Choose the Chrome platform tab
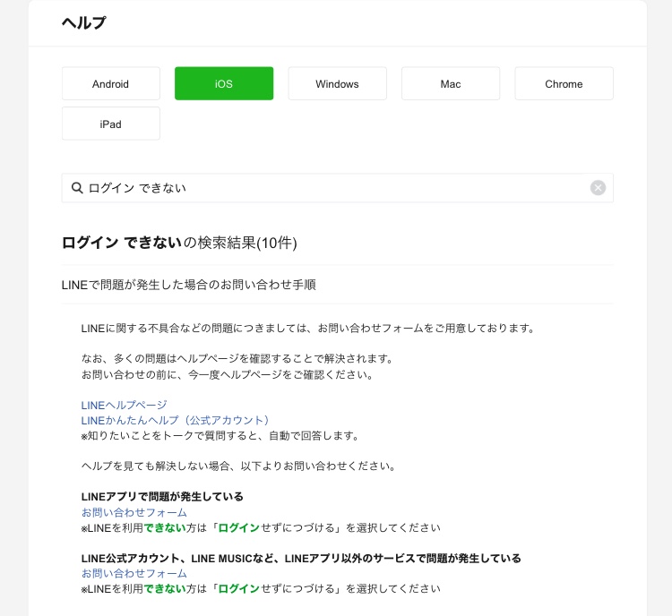The height and width of the screenshot is (616, 672). pyautogui.click(x=564, y=83)
